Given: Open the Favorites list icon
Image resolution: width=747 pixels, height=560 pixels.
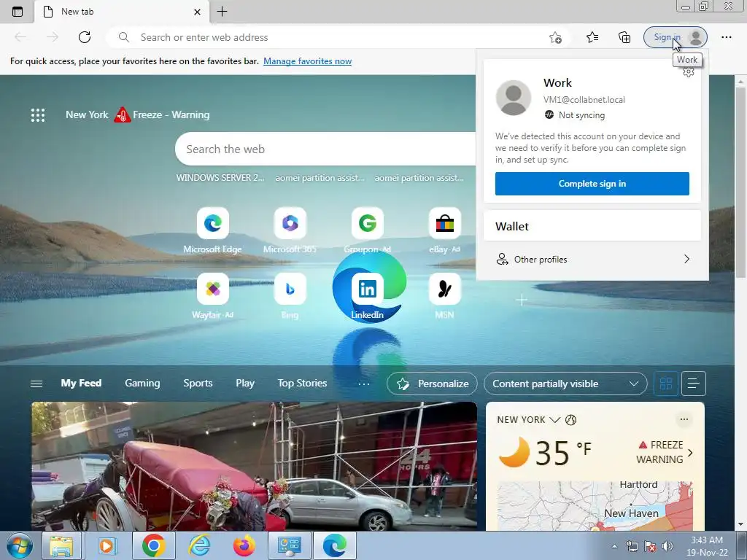Looking at the screenshot, I should 592,37.
